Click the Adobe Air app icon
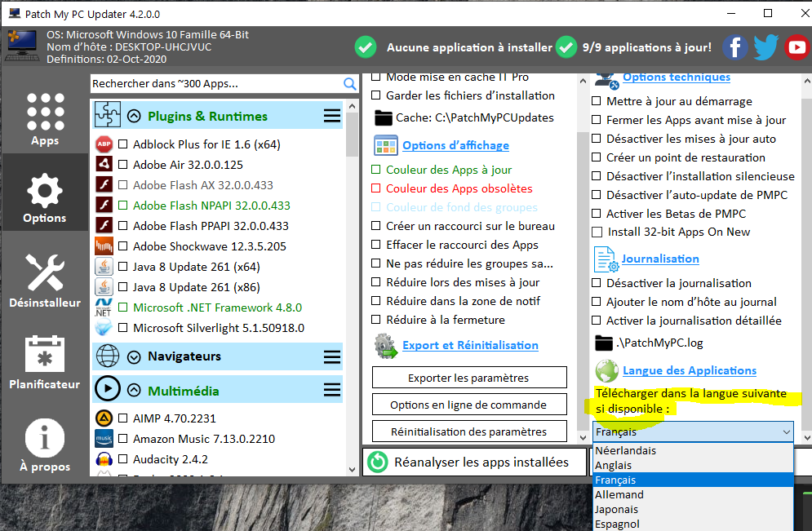812x531 pixels. point(104,165)
